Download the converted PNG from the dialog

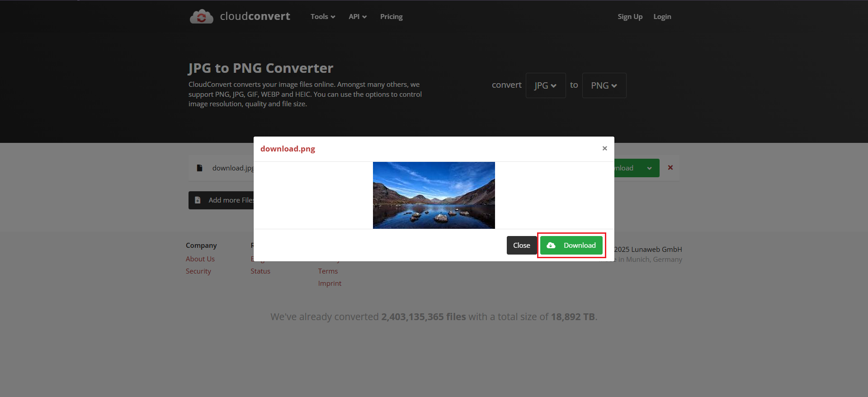pos(571,245)
